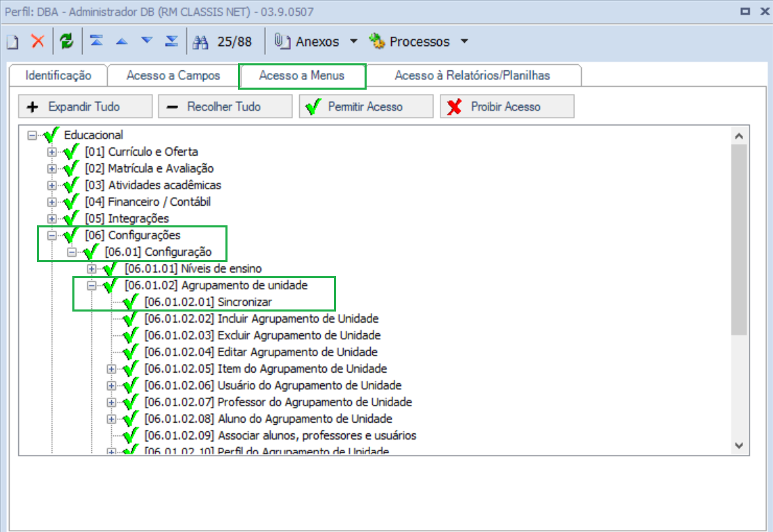Image resolution: width=773 pixels, height=532 pixels.
Task: Toggle check mark of [06.01.02.01] Sincronizar
Action: pyautogui.click(x=131, y=302)
